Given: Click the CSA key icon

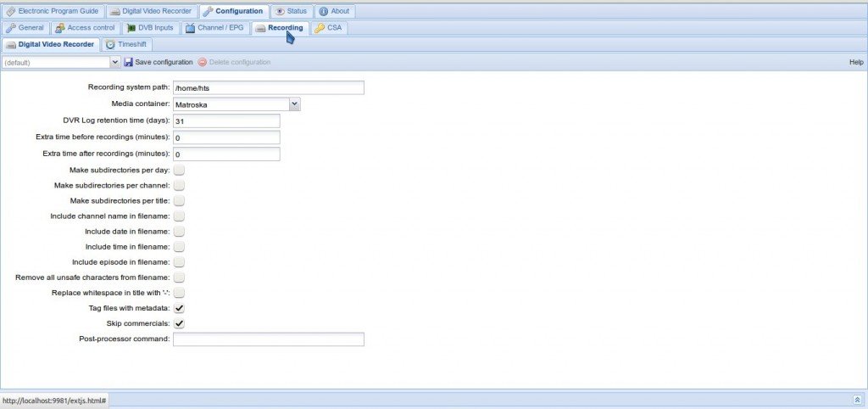Looking at the screenshot, I should [x=319, y=28].
